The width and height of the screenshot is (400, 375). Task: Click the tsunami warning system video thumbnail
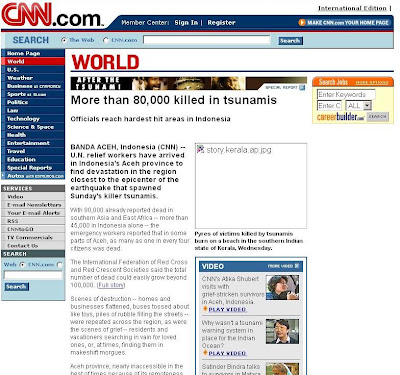(282, 331)
